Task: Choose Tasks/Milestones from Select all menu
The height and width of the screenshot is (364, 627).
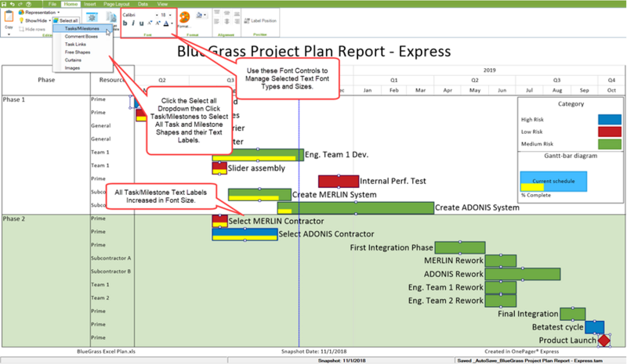Action: click(82, 28)
